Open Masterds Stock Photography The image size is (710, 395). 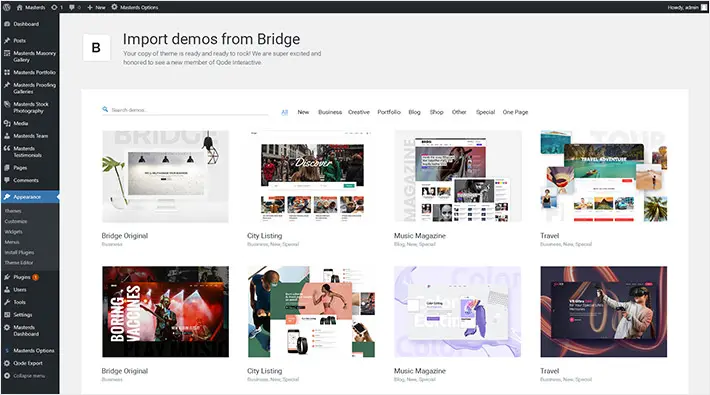point(30,107)
